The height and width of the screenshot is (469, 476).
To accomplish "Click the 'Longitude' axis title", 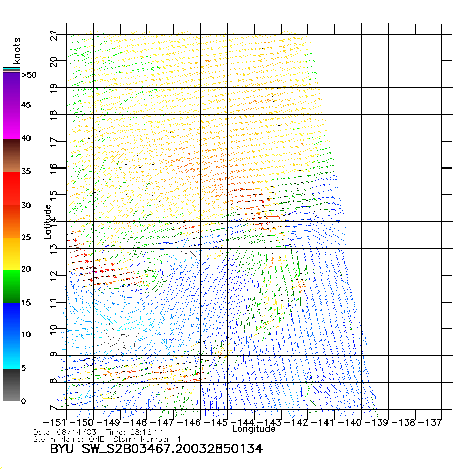I will point(254,429).
